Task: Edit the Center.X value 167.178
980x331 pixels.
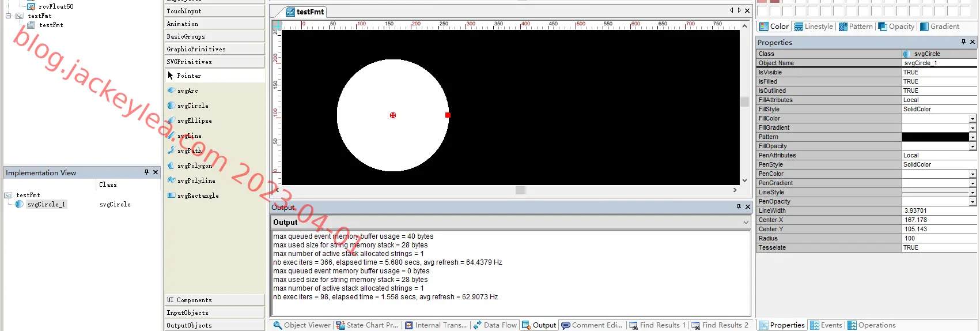Action: pyautogui.click(x=939, y=220)
